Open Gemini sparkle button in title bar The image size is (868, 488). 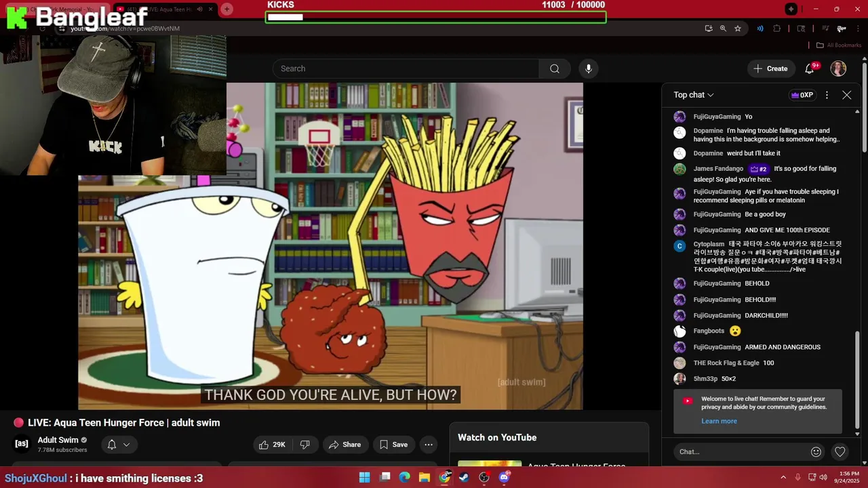point(791,9)
